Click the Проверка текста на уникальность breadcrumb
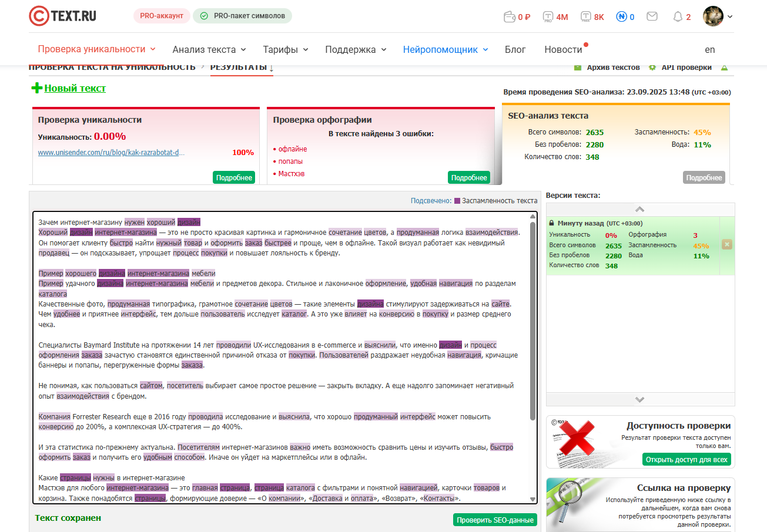 click(112, 67)
